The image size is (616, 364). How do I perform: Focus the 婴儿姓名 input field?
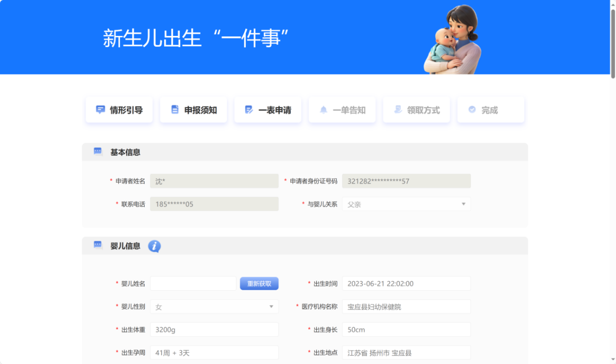click(193, 284)
